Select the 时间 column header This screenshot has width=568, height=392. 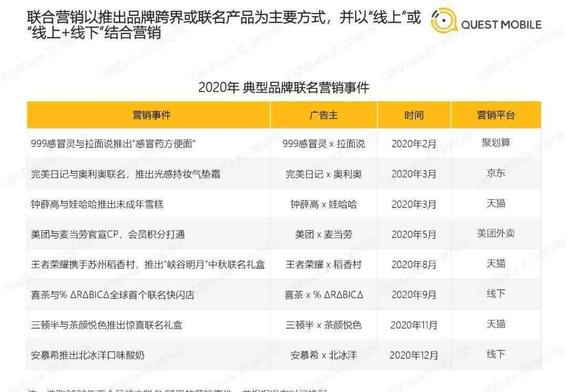click(414, 115)
